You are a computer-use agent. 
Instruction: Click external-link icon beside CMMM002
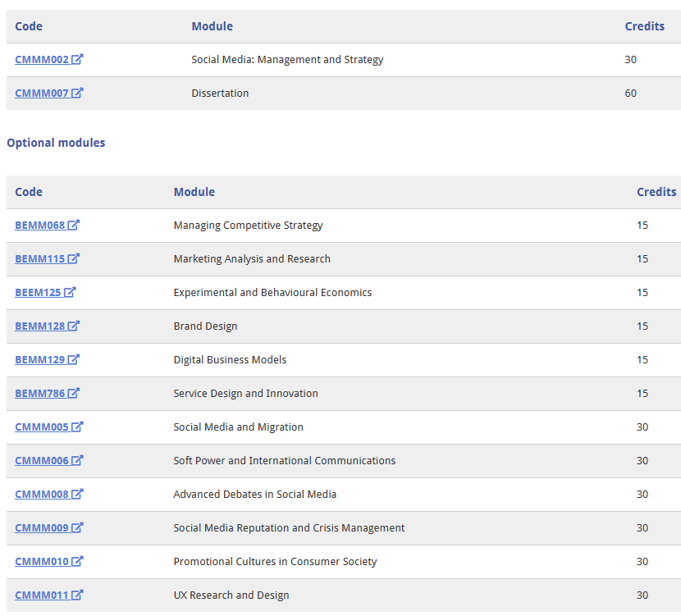[77, 59]
